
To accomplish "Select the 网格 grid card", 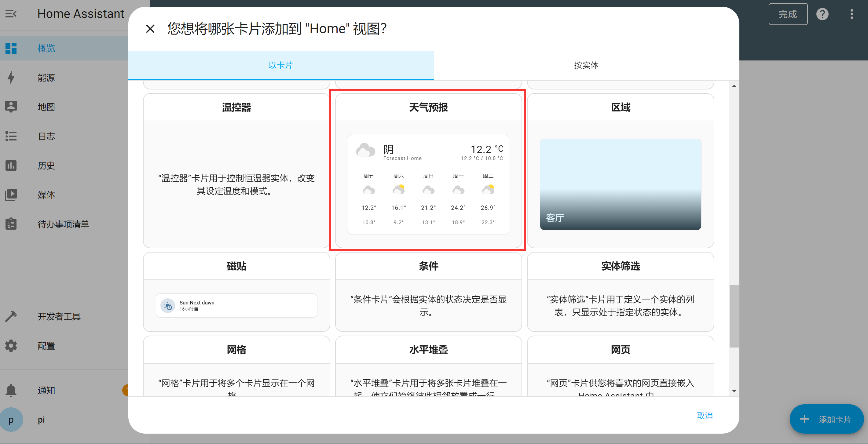I will click(236, 366).
